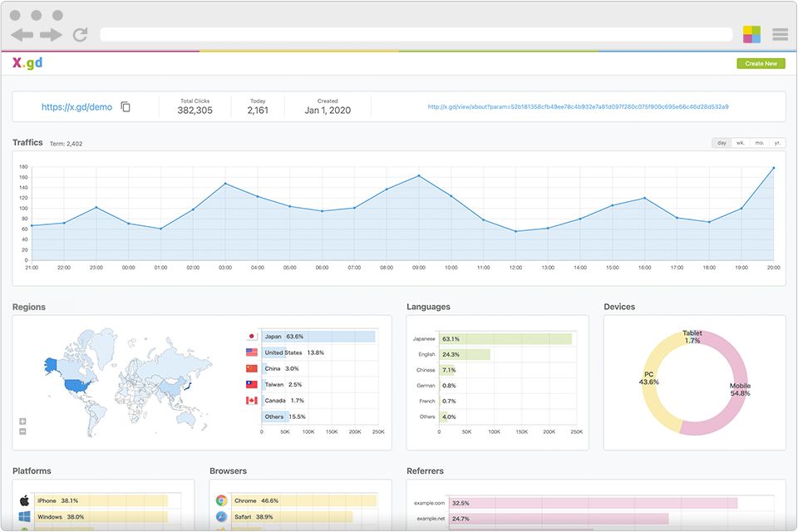Open the long x.gd view URL link
Screen dimensions: 798x532
pyautogui.click(x=579, y=106)
